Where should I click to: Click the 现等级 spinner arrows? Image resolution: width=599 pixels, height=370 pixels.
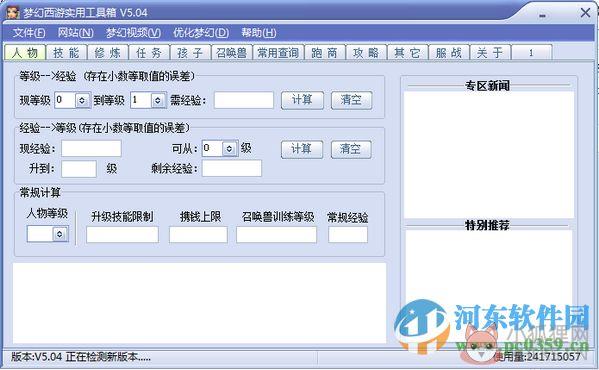[82, 100]
